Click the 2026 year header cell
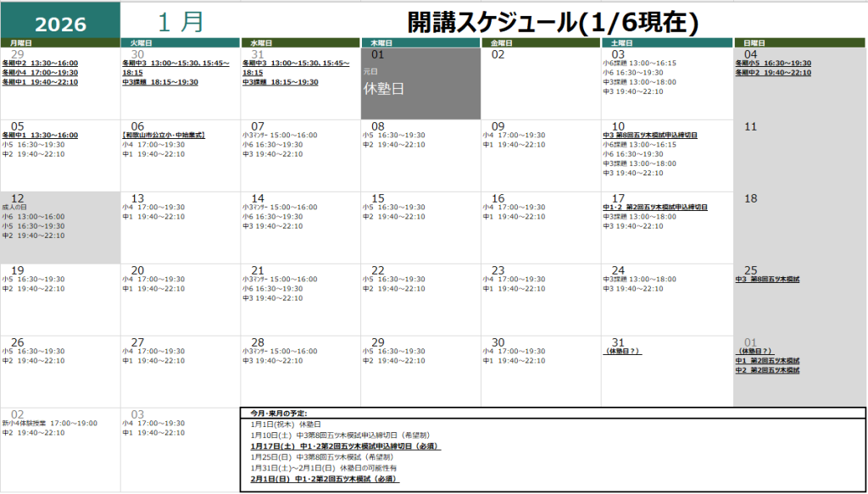Viewport: 868px width, 494px height. click(59, 20)
